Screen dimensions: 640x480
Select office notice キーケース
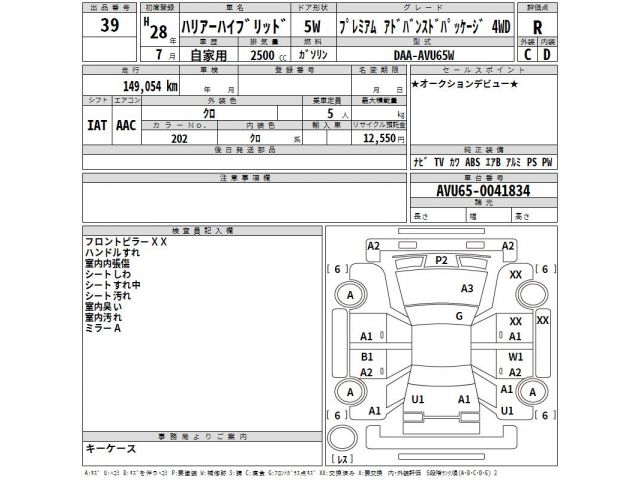pyautogui.click(x=110, y=449)
